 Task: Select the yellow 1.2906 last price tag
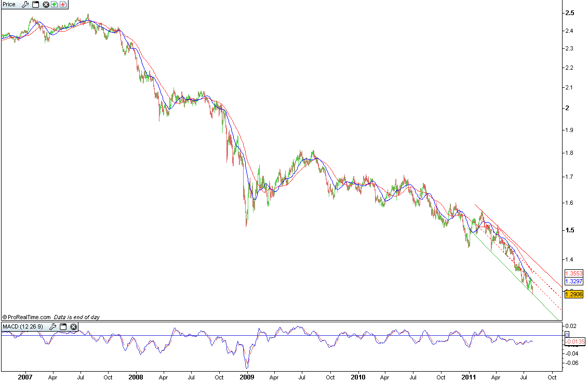point(574,294)
